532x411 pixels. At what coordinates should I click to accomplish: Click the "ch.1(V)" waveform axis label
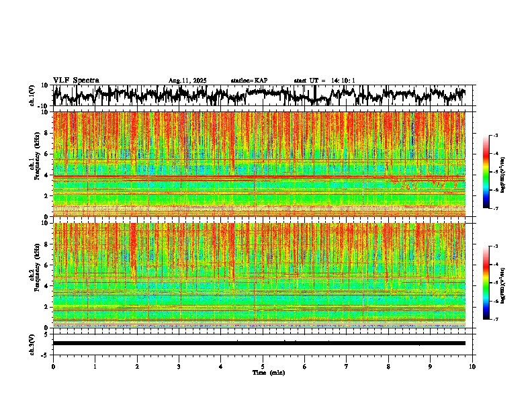point(32,95)
